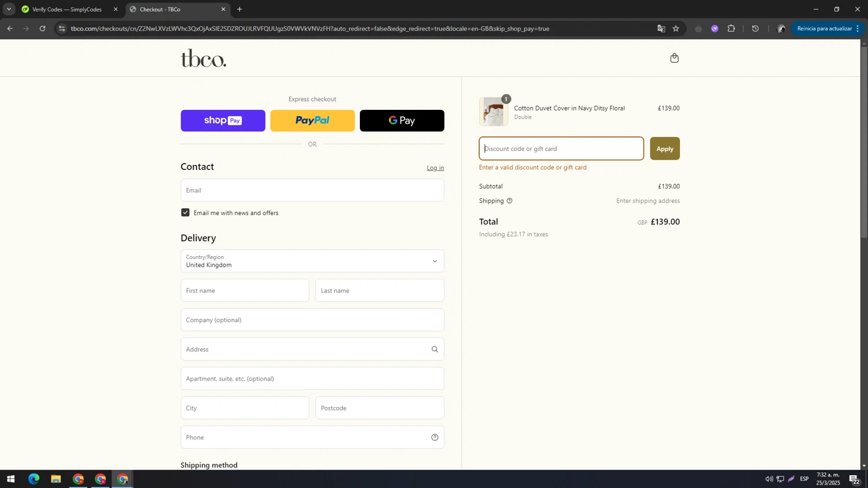Translate this page icon
This screenshot has height=488, width=868.
click(661, 28)
